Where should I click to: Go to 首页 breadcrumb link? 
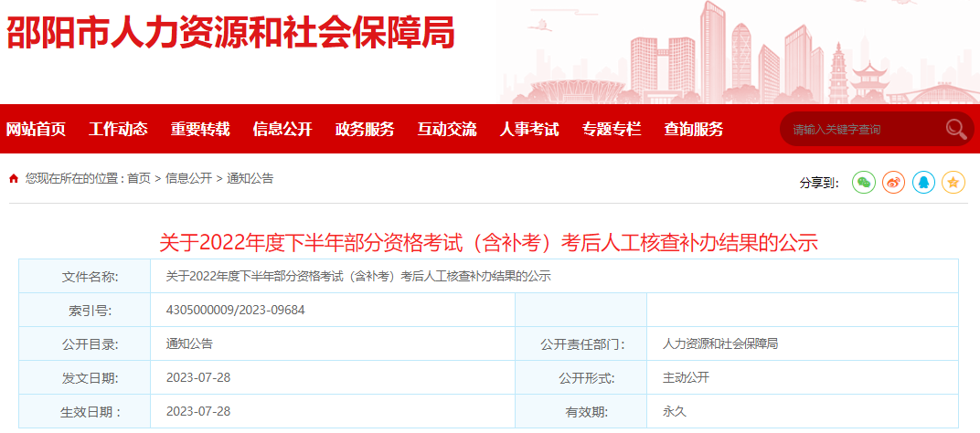tap(139, 179)
